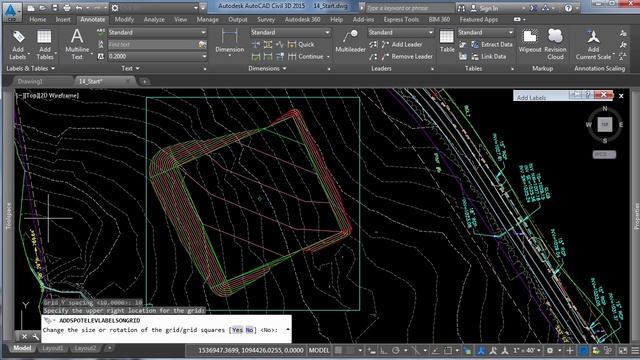The width and height of the screenshot is (640, 360).
Task: Toggle MODEL space button in status bar
Action: pos(319,350)
